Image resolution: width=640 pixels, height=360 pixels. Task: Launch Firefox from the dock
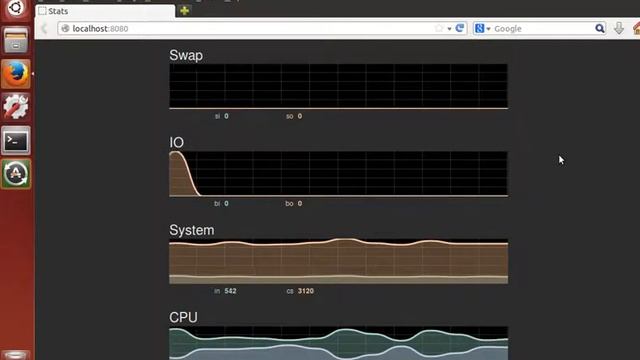click(x=16, y=74)
